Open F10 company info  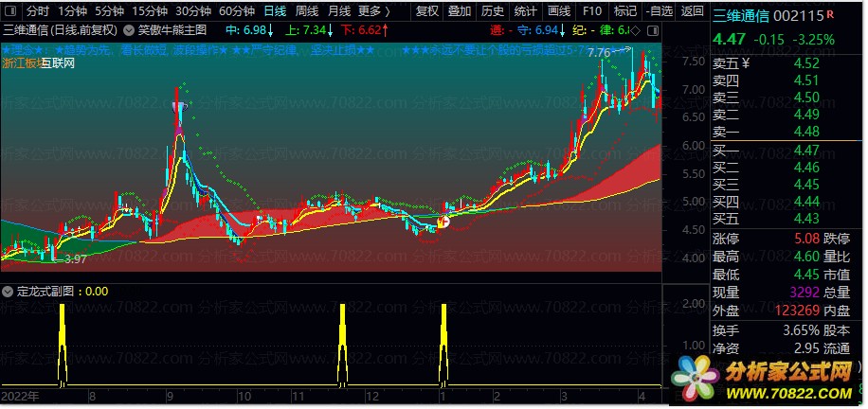tap(591, 10)
